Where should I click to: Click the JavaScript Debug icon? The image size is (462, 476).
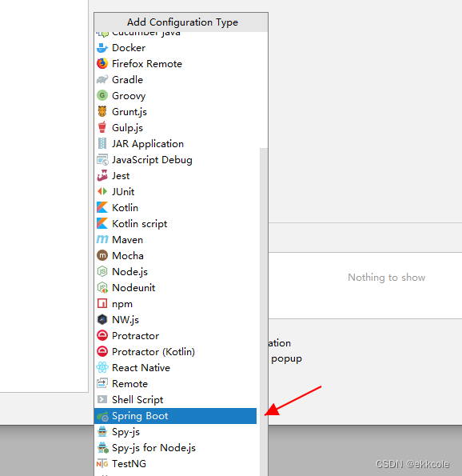coord(102,160)
